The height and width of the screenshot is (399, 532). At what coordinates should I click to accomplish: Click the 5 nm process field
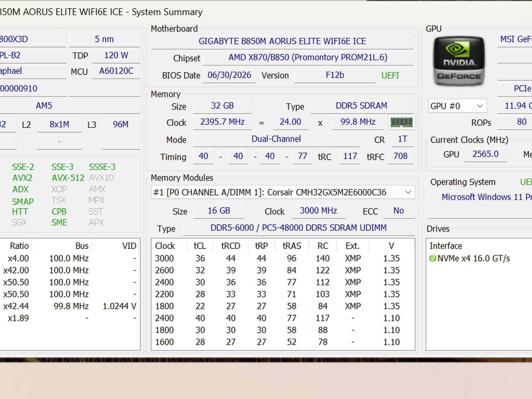[x=104, y=39]
